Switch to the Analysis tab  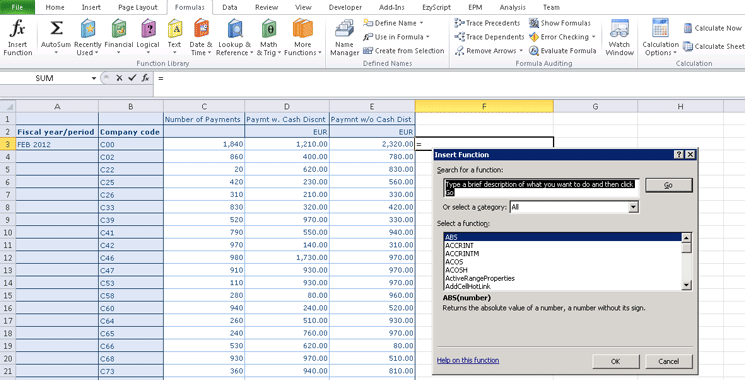[x=512, y=7]
